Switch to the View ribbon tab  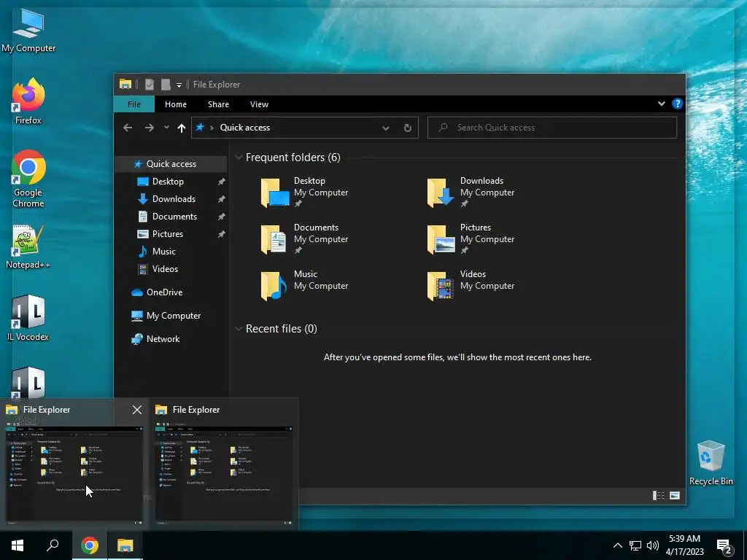[259, 104]
